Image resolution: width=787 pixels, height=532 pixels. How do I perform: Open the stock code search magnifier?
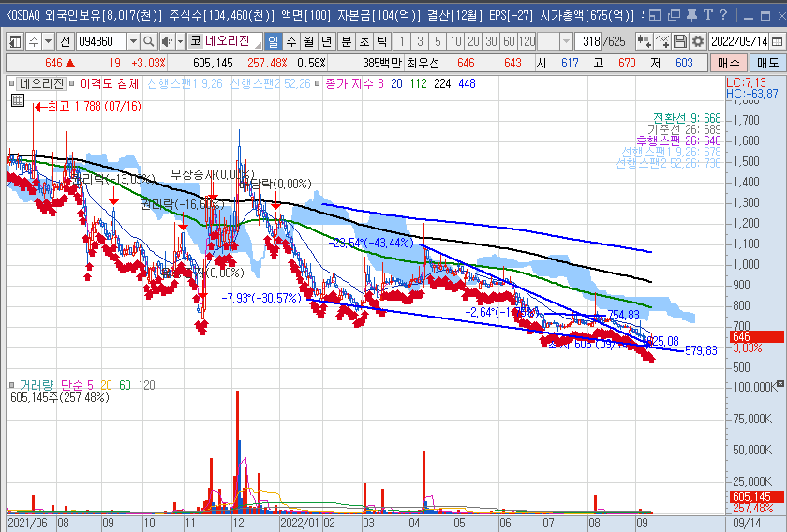click(x=149, y=41)
